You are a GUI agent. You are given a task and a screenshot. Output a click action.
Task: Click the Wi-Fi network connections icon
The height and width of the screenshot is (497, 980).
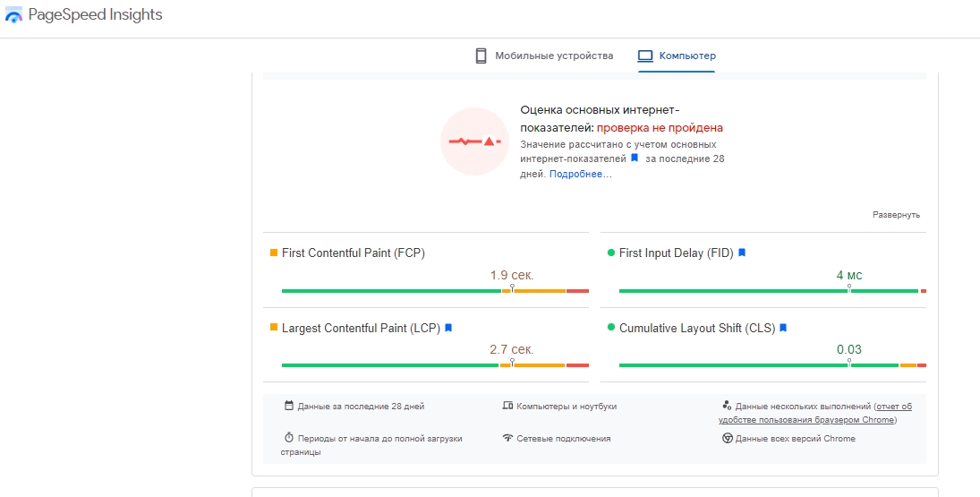(507, 438)
